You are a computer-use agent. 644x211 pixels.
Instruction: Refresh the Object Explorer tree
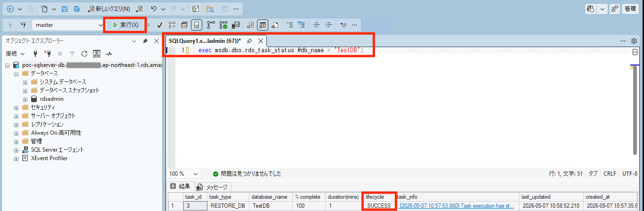point(84,54)
